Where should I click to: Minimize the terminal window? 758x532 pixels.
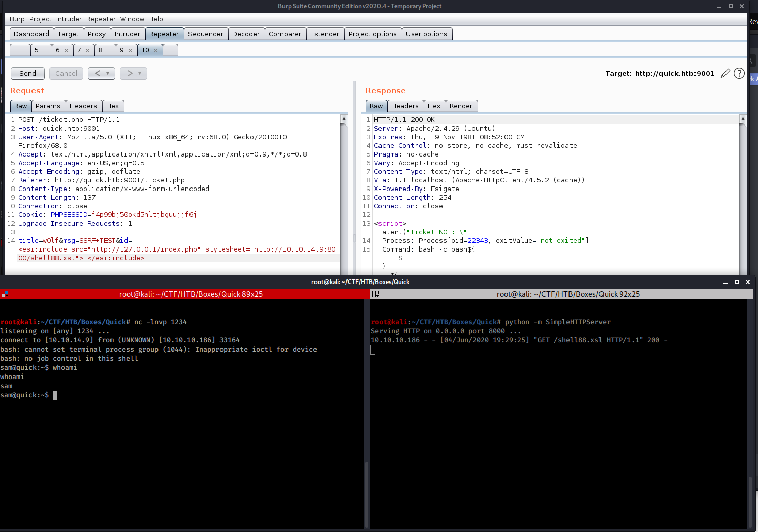click(x=725, y=282)
